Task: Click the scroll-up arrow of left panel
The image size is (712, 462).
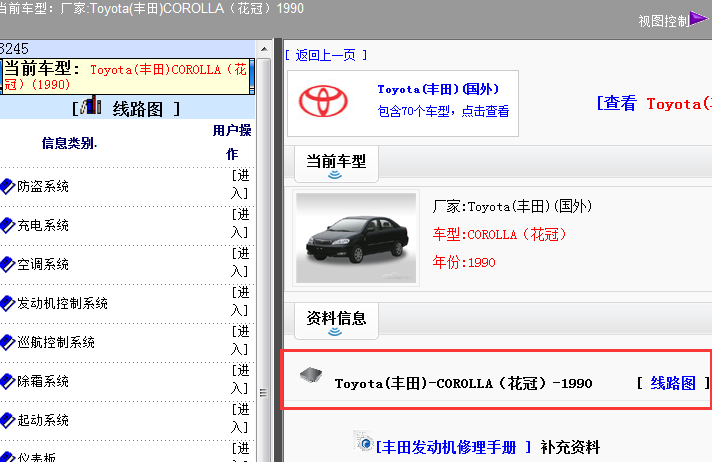Action: 264,49
